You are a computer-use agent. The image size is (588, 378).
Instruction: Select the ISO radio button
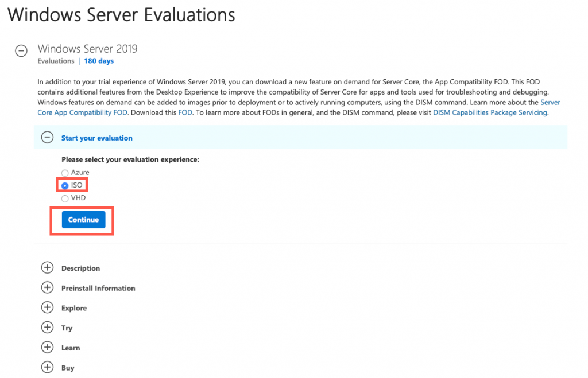point(65,185)
